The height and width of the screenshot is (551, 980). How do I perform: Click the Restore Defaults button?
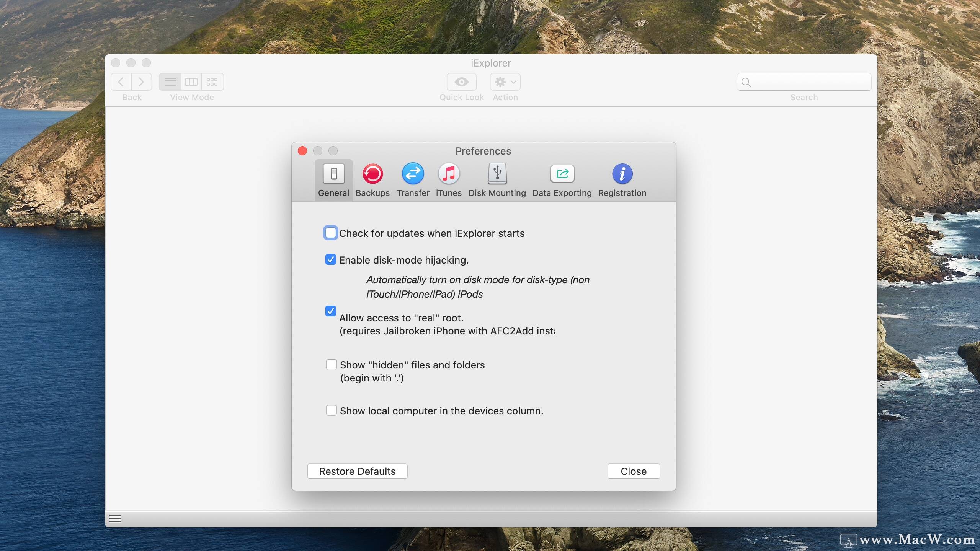[x=357, y=471]
